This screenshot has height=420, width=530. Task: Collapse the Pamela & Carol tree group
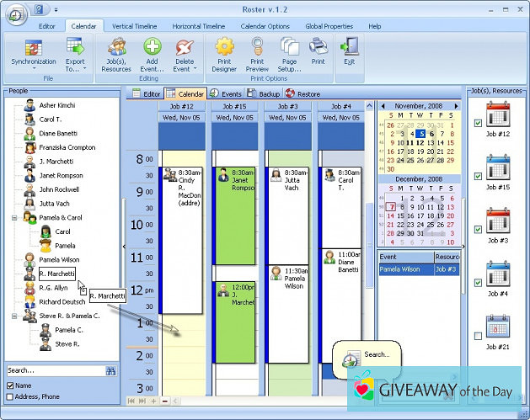tap(14, 217)
